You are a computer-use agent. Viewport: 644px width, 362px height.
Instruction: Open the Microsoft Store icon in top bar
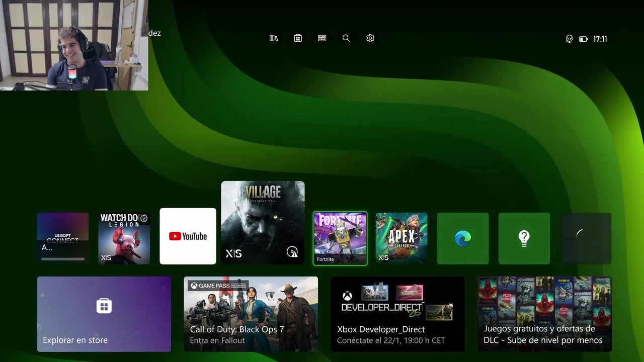click(298, 38)
